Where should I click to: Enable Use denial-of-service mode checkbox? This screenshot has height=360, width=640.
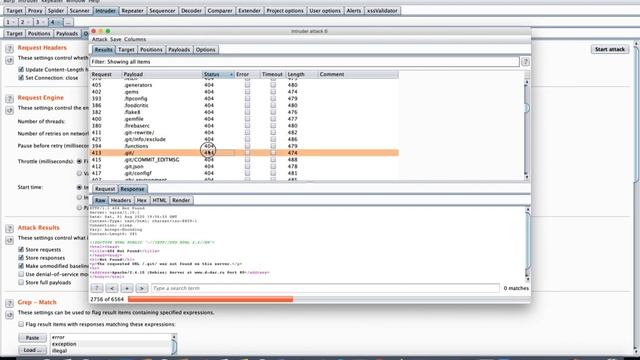pyautogui.click(x=21, y=274)
